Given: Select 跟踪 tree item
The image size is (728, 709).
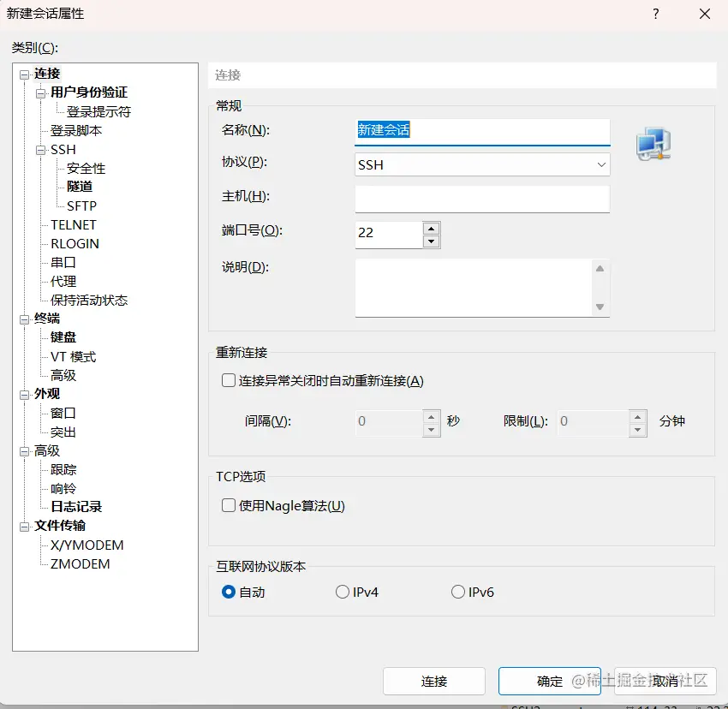Looking at the screenshot, I should [63, 470].
